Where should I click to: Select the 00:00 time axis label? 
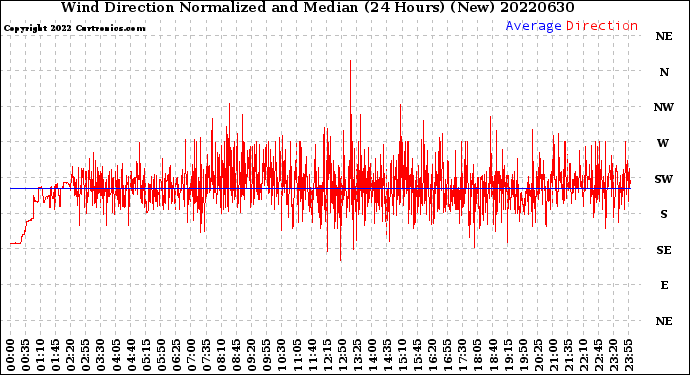coord(11,355)
